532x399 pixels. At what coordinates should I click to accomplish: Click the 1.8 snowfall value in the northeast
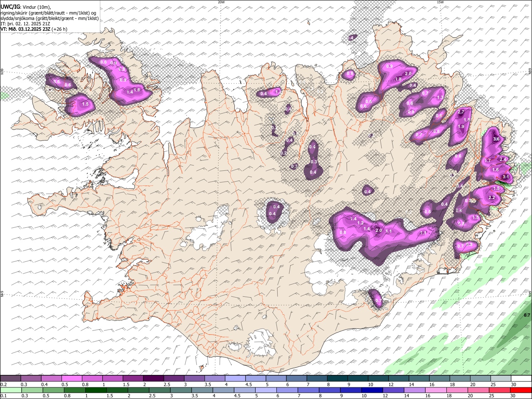(398, 79)
